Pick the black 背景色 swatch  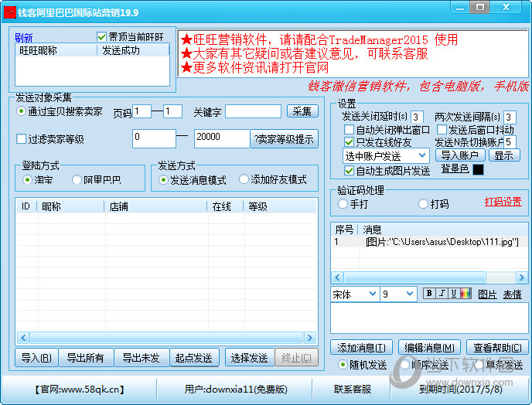478,169
